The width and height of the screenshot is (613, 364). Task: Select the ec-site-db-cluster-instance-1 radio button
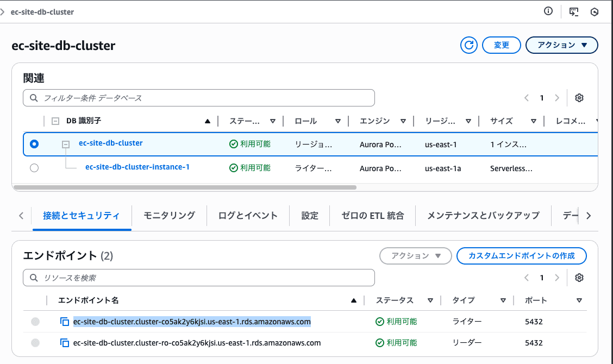click(34, 168)
